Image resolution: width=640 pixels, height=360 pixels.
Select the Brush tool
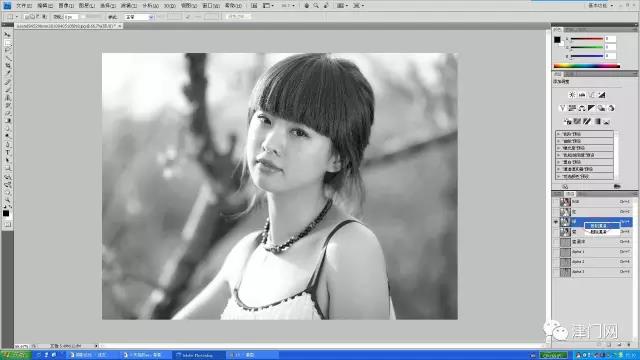point(7,90)
